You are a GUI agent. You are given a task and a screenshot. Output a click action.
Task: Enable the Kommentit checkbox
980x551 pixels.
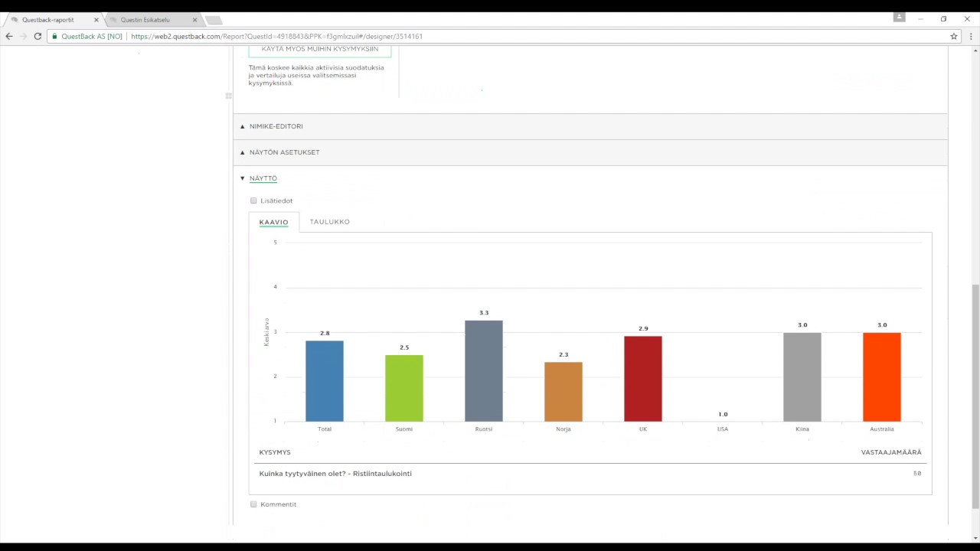pyautogui.click(x=253, y=504)
